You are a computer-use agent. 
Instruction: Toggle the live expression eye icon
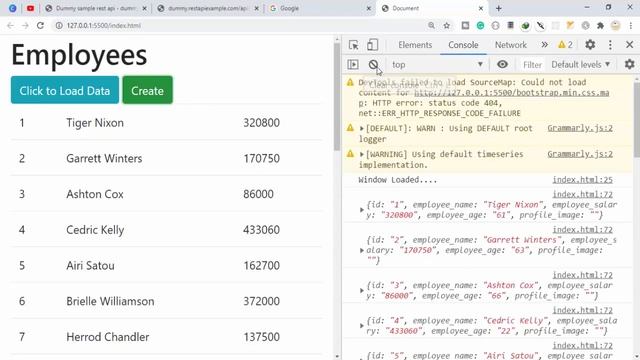click(502, 64)
